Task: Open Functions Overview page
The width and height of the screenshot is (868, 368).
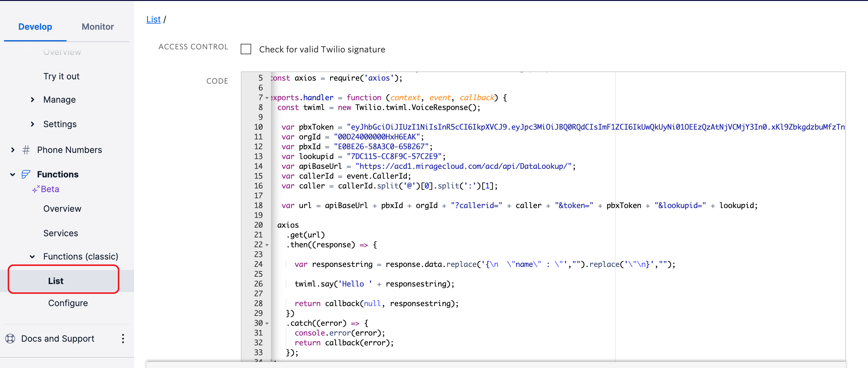Action: coord(62,209)
